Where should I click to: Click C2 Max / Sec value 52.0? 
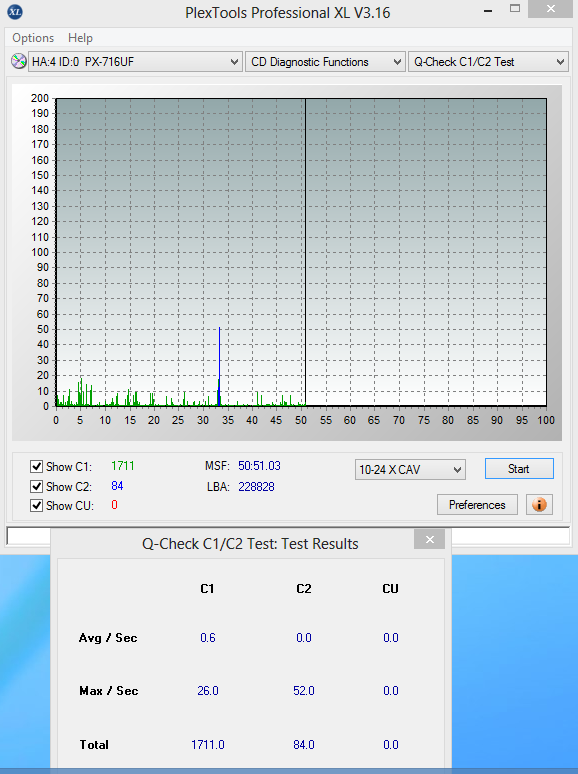click(304, 691)
